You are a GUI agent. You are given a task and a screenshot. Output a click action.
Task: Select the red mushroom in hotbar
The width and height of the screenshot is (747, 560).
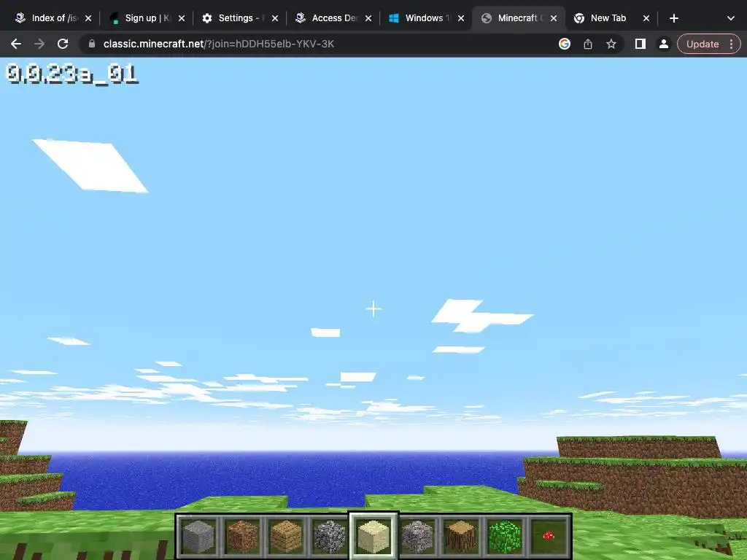pyautogui.click(x=549, y=536)
